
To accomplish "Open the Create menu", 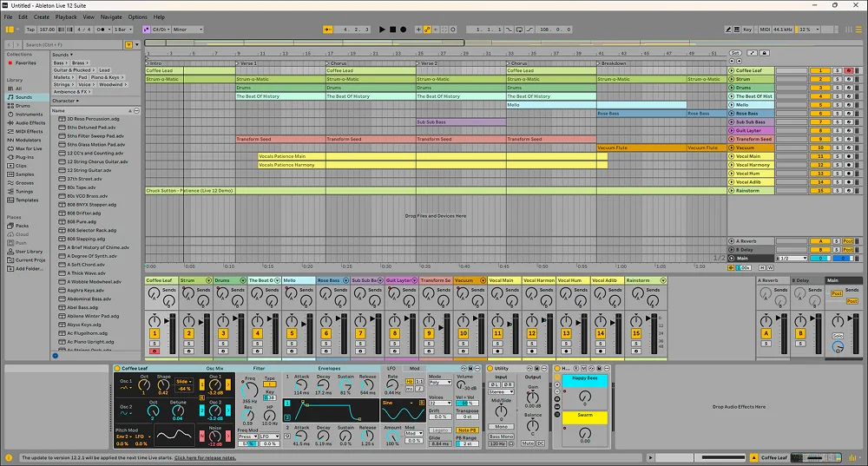I will [x=42, y=17].
